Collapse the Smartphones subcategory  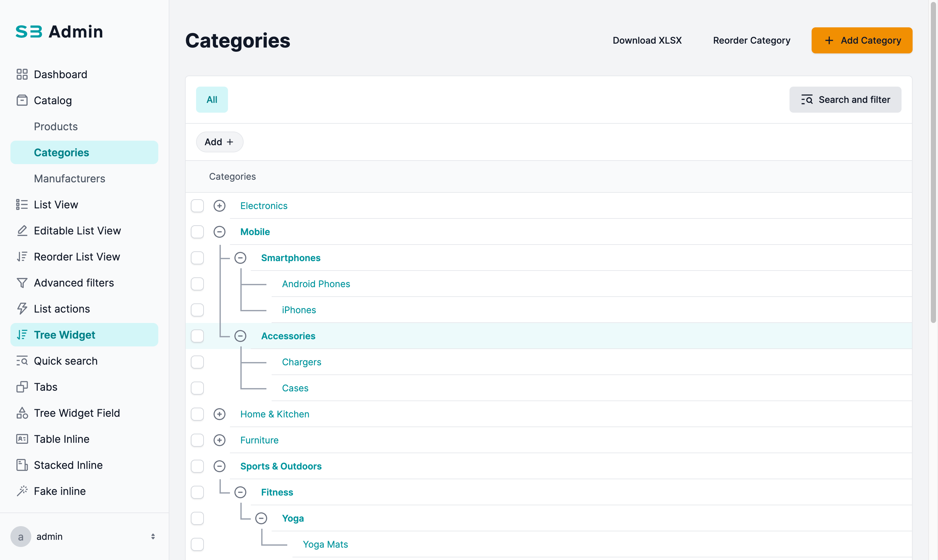point(240,258)
